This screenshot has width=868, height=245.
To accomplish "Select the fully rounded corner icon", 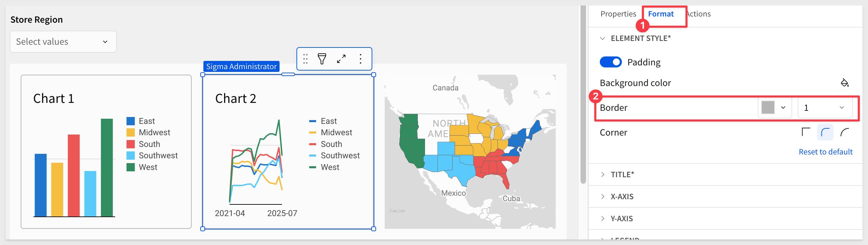I will click(845, 132).
